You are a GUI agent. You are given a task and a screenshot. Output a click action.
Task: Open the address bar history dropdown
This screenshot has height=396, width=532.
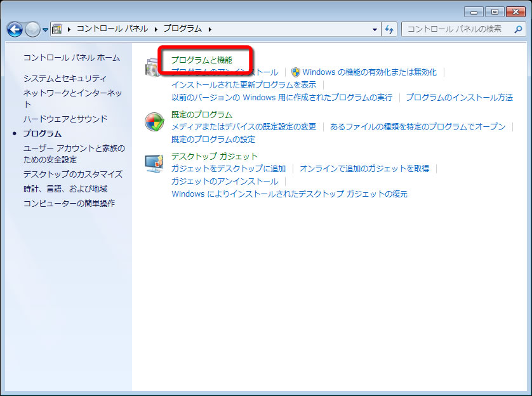pos(375,29)
